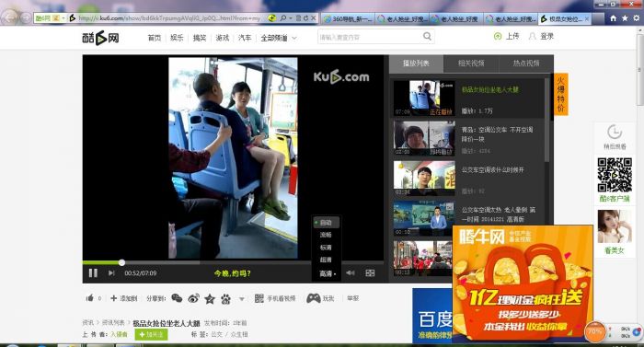Click the green 加关注 follow button
The image size is (644, 347).
[151, 334]
